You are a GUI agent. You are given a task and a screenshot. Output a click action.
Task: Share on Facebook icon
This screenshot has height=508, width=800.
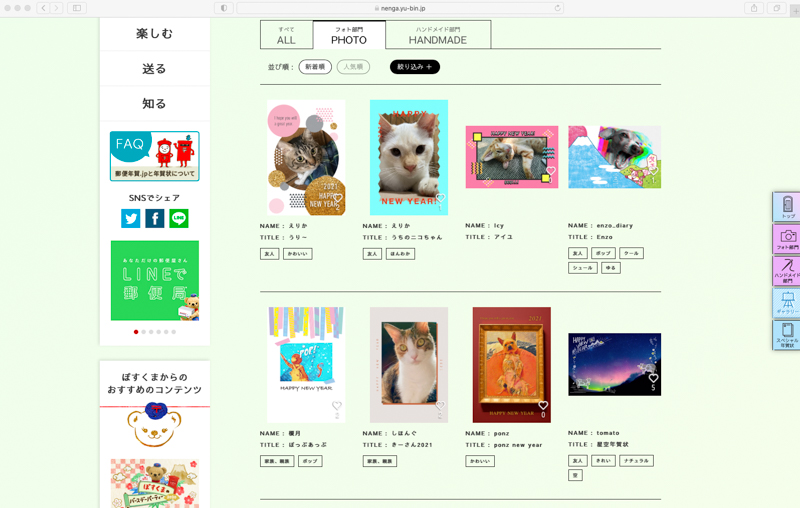(x=155, y=218)
